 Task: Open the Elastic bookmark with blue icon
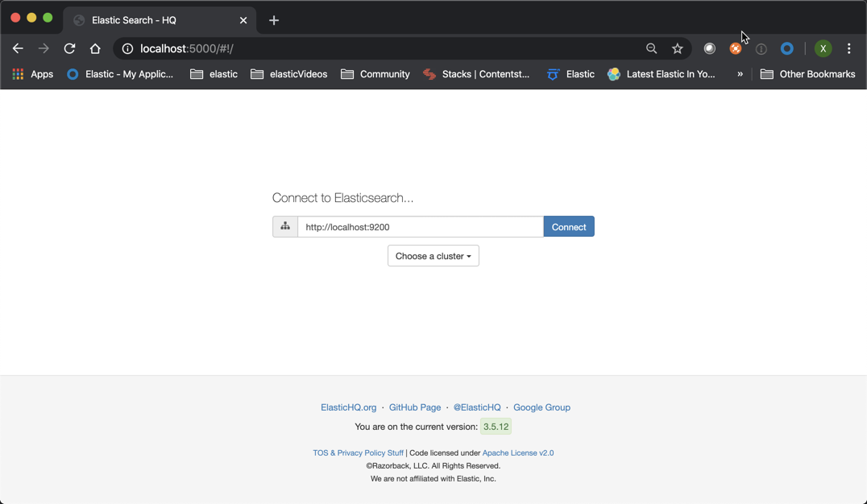[570, 74]
